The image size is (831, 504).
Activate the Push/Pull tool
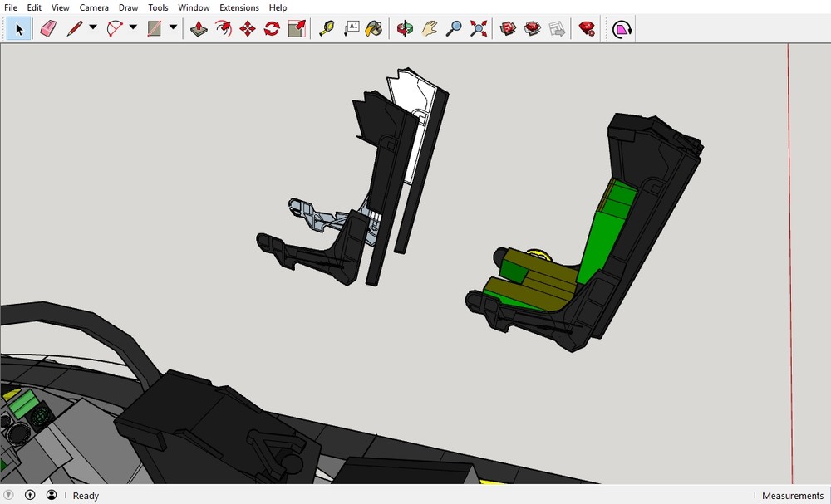[x=199, y=28]
